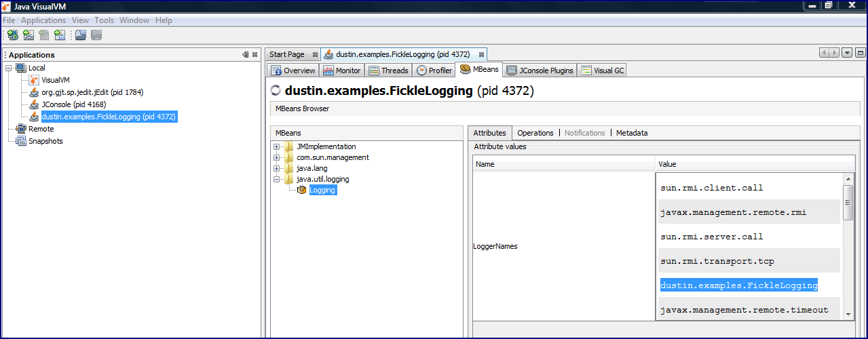
Task: Collapse the java.util.logging MBean node
Action: pyautogui.click(x=276, y=179)
